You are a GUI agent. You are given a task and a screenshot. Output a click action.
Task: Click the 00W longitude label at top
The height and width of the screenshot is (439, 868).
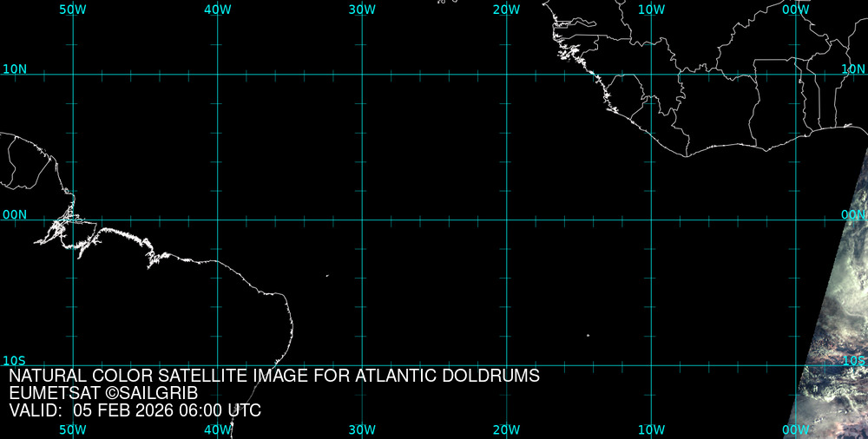point(795,9)
